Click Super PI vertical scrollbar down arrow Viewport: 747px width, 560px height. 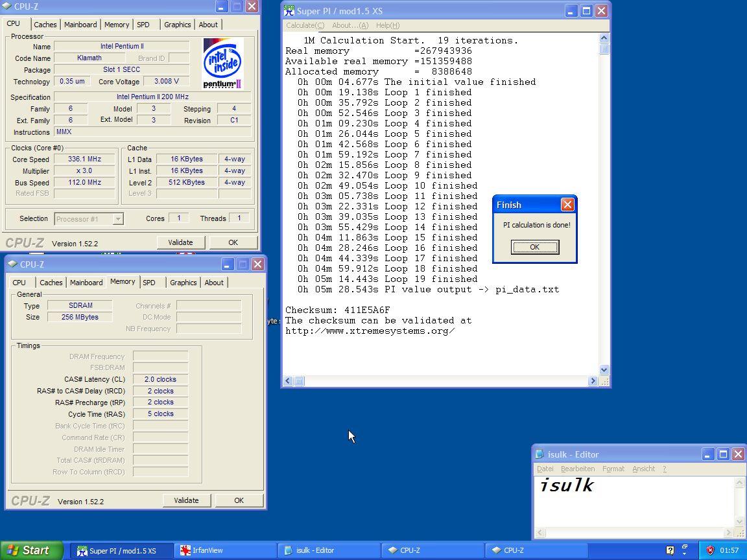[x=604, y=369]
